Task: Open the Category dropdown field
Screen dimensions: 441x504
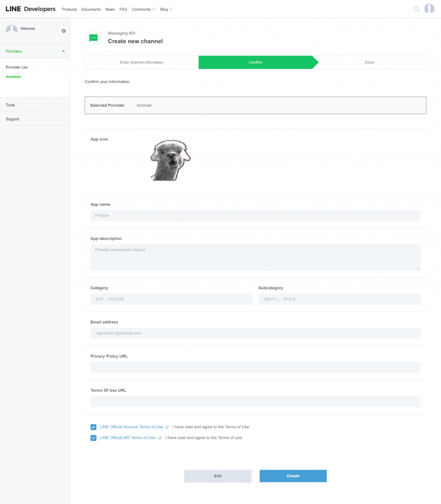Action: pyautogui.click(x=171, y=299)
